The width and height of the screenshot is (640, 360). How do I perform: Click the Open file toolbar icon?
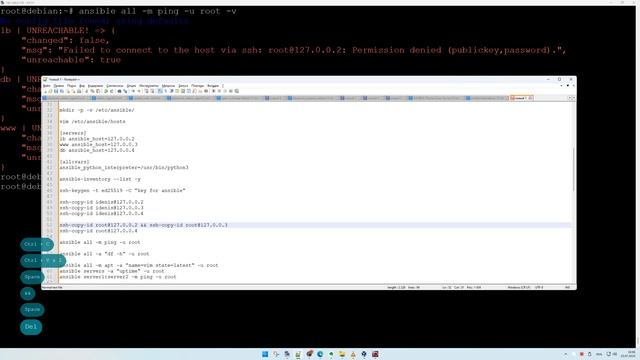coord(51,91)
